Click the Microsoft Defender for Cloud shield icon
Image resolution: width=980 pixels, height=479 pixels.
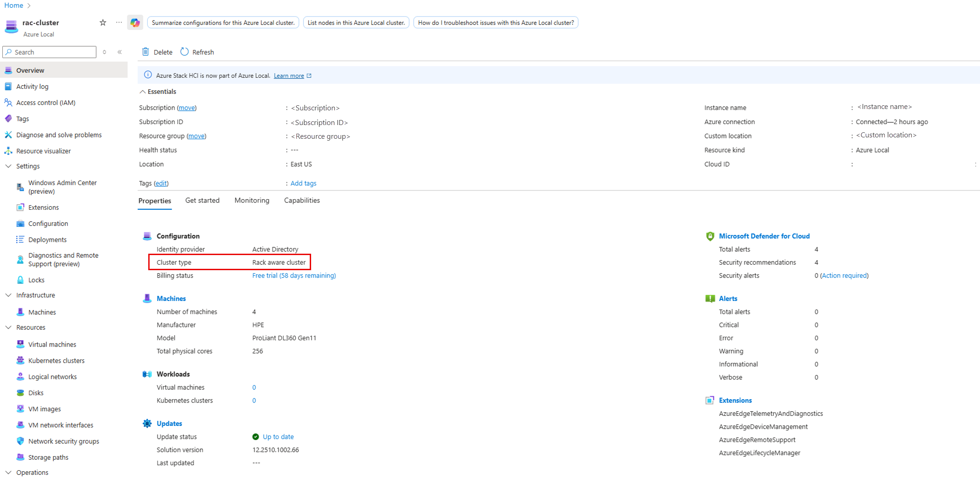click(x=710, y=236)
